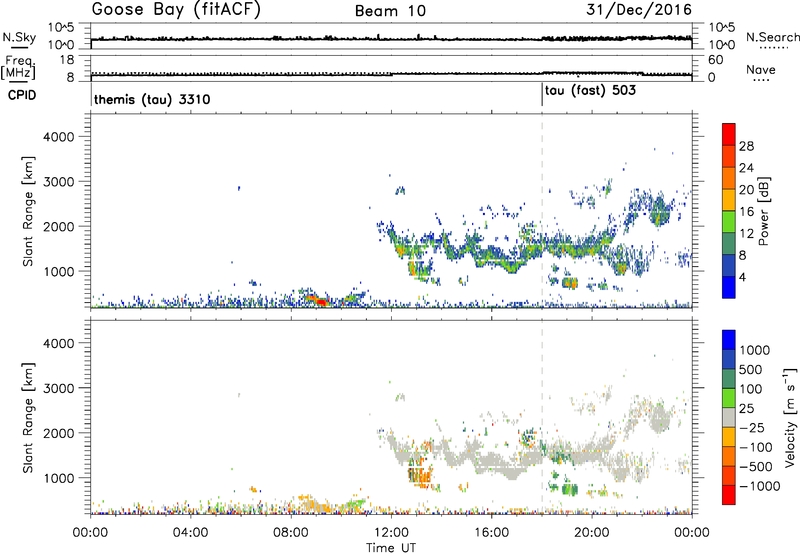Click the Power [dB] color bar title
The height and width of the screenshot is (554, 800).
coord(763,211)
